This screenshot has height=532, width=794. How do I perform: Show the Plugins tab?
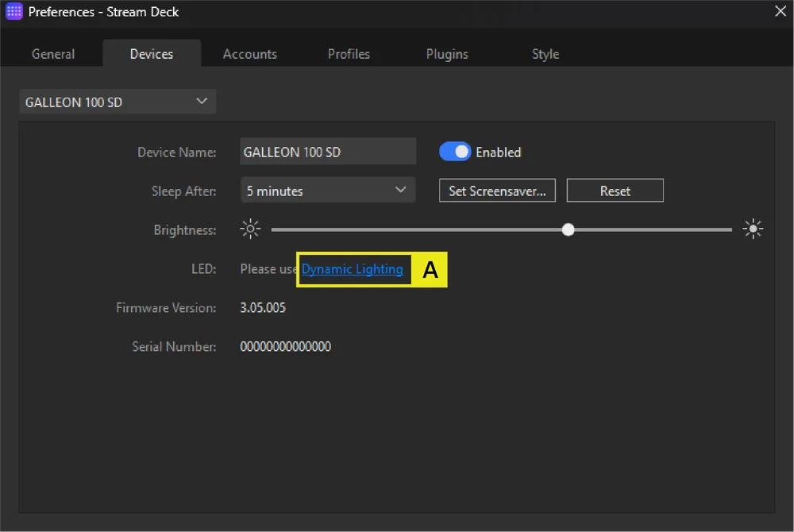(x=447, y=54)
